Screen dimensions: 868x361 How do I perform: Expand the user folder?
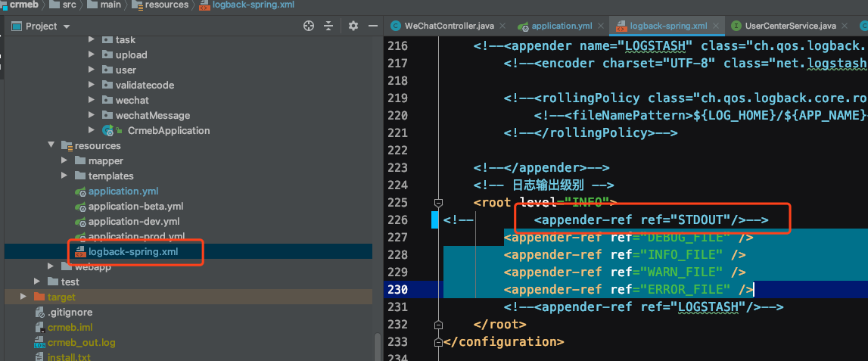tap(92, 70)
